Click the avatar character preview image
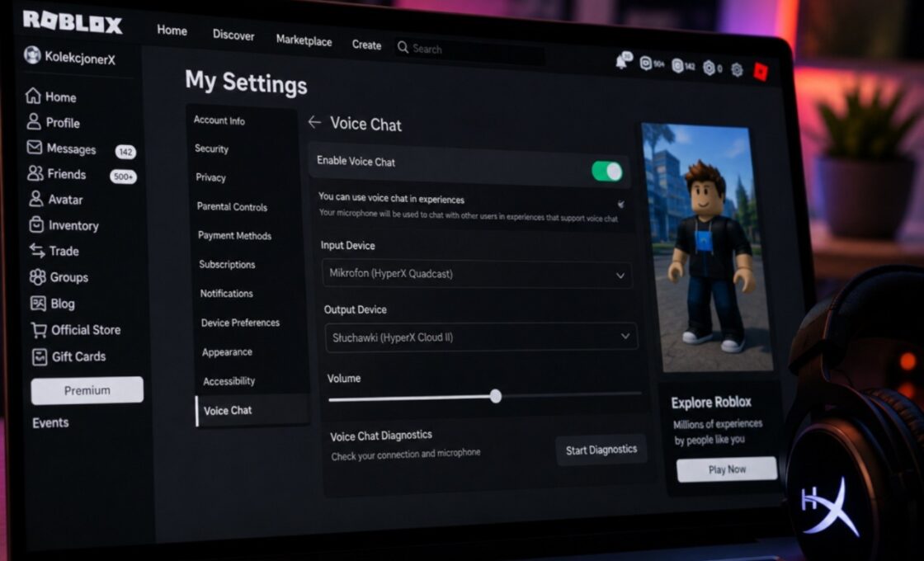924x561 pixels. [707, 247]
